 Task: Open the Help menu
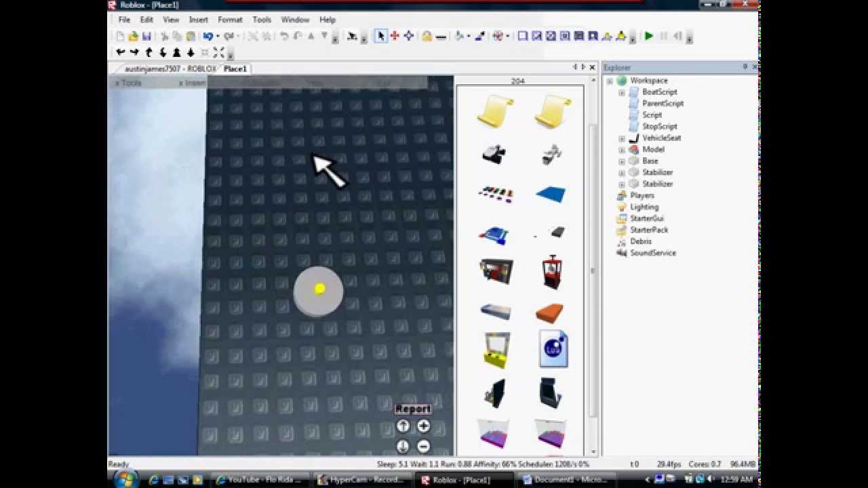pos(328,20)
